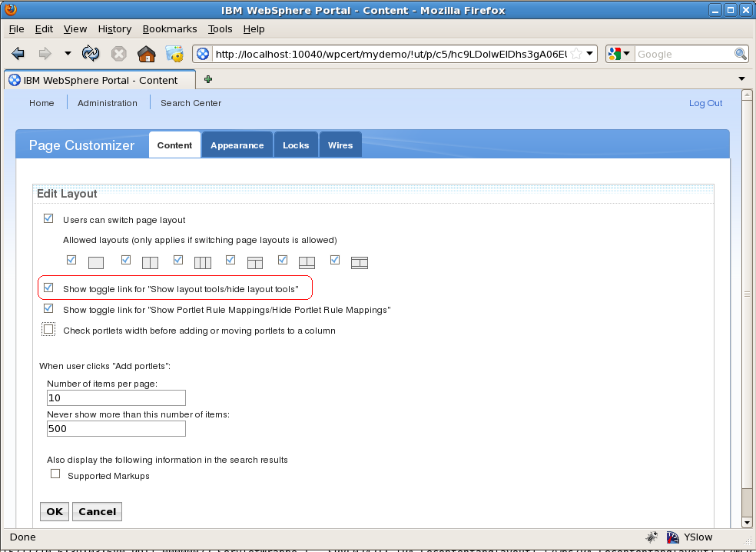756x552 pixels.
Task: Uncheck the three-column layout checkbox
Action: coord(178,260)
